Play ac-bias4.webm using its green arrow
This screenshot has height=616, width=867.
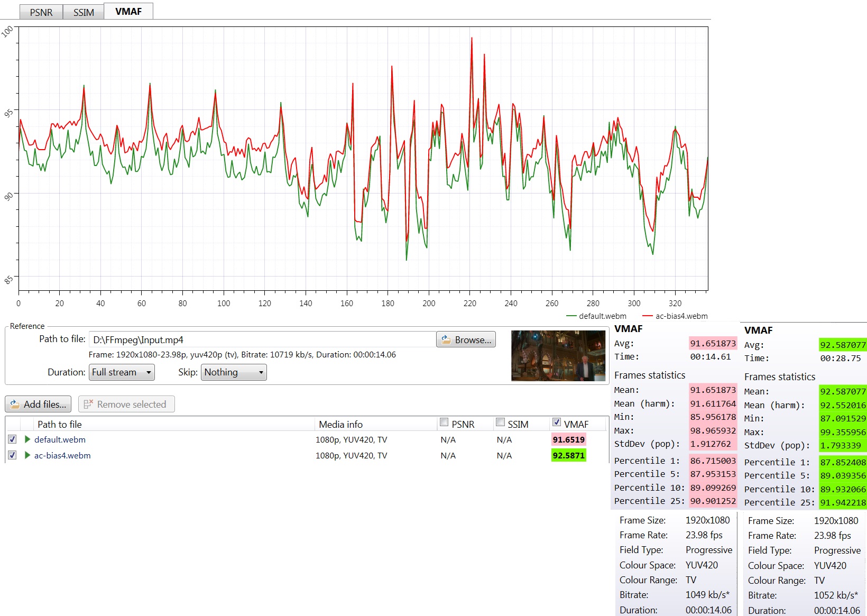[27, 455]
